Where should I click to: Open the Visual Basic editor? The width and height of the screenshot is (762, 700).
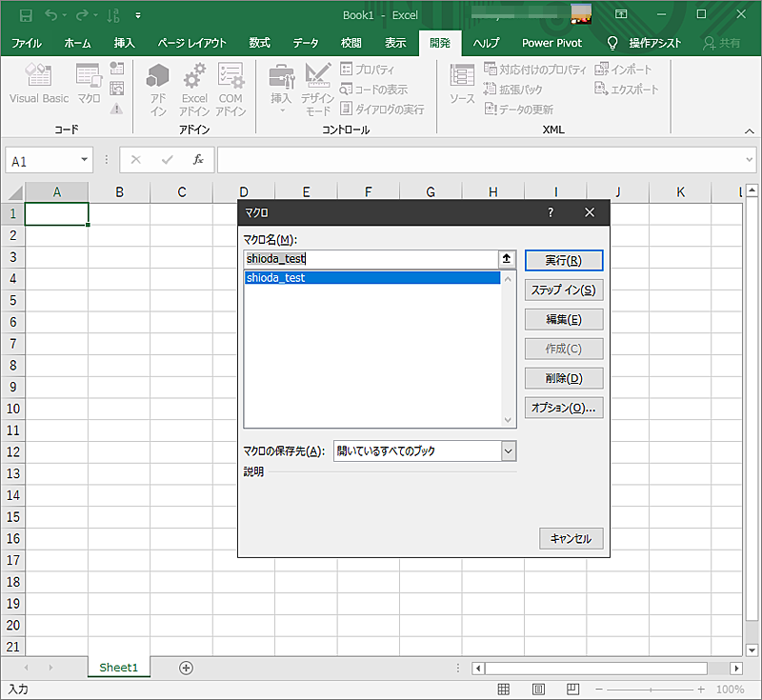pyautogui.click(x=39, y=84)
